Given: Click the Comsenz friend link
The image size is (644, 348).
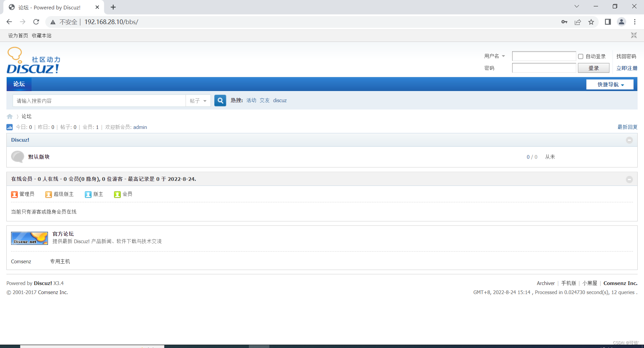Looking at the screenshot, I should click(21, 262).
